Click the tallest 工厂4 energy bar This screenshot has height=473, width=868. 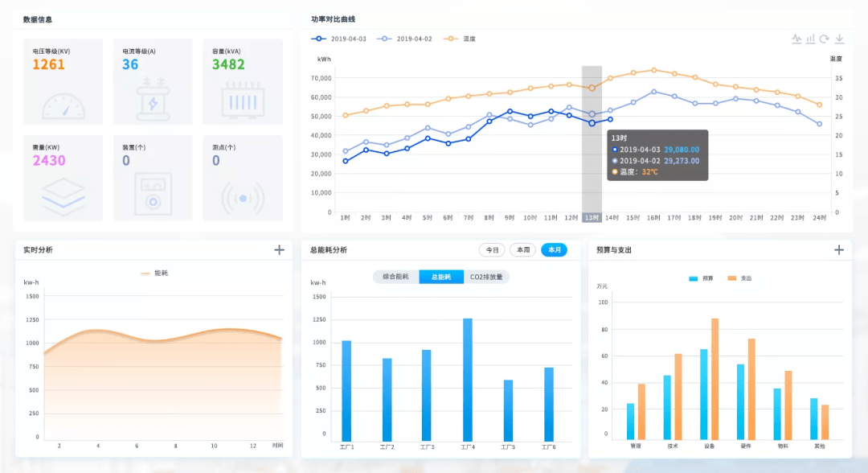(468, 380)
